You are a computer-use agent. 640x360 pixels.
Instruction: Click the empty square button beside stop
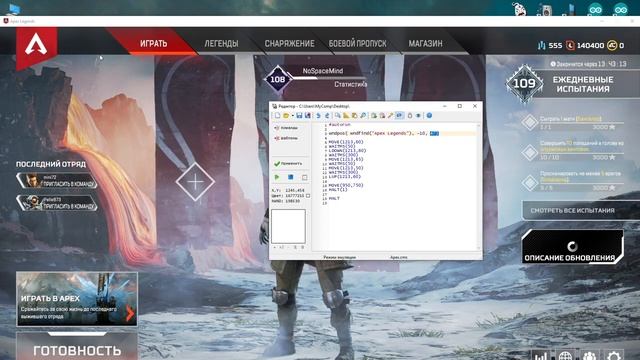[x=304, y=178]
